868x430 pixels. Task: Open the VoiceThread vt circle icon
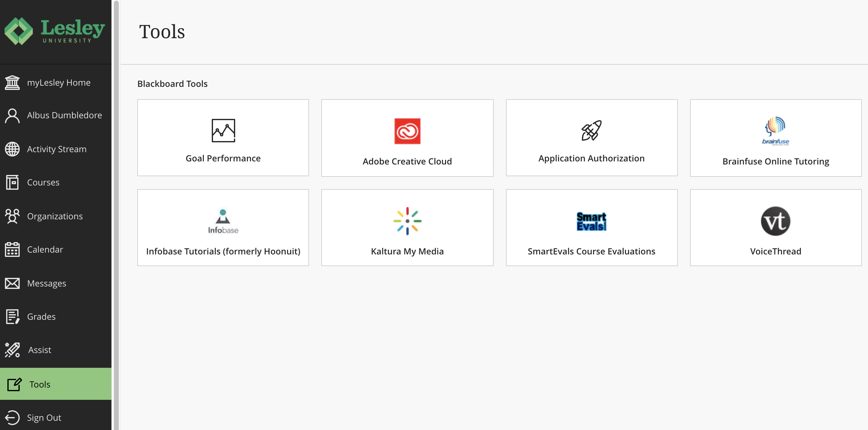click(x=775, y=221)
